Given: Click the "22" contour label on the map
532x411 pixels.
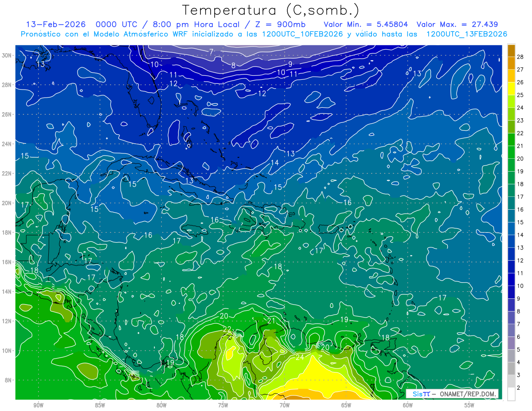Looking at the screenshot, I should tap(227, 329).
